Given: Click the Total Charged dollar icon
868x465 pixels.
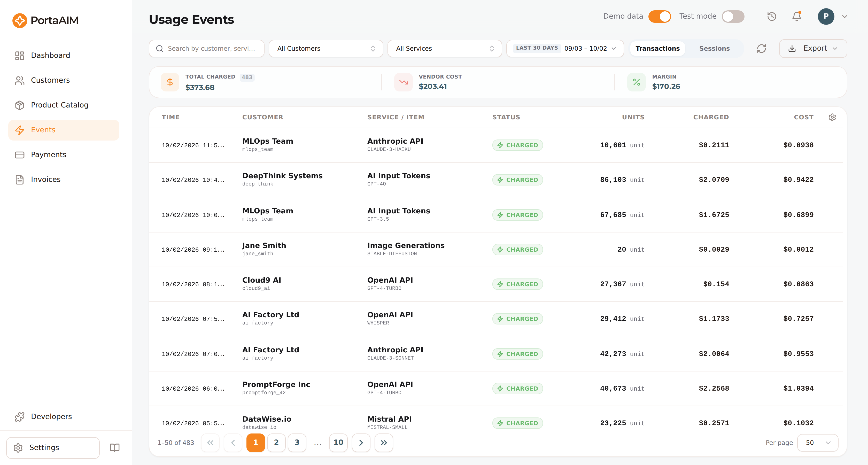Looking at the screenshot, I should [x=170, y=82].
